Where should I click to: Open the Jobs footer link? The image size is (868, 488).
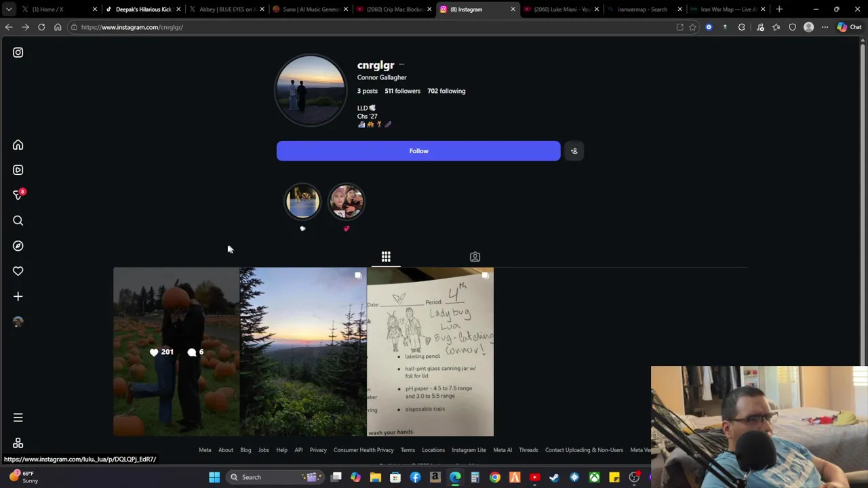(263, 450)
